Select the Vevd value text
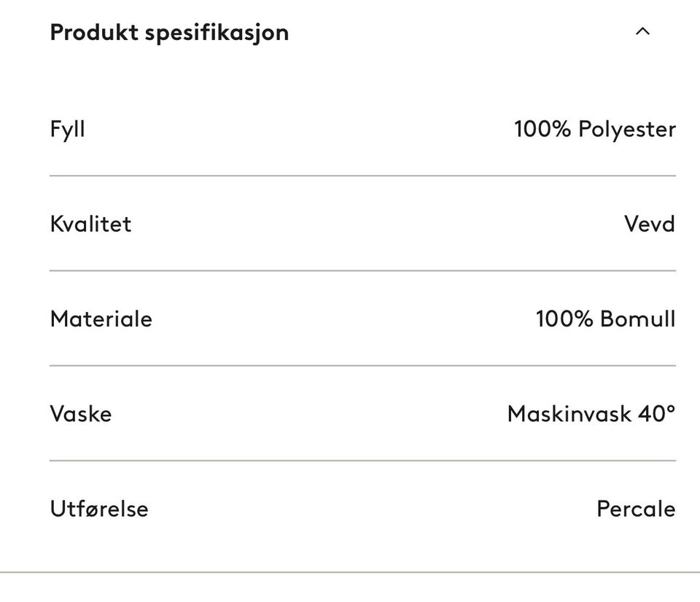The width and height of the screenshot is (700, 602). (x=650, y=224)
